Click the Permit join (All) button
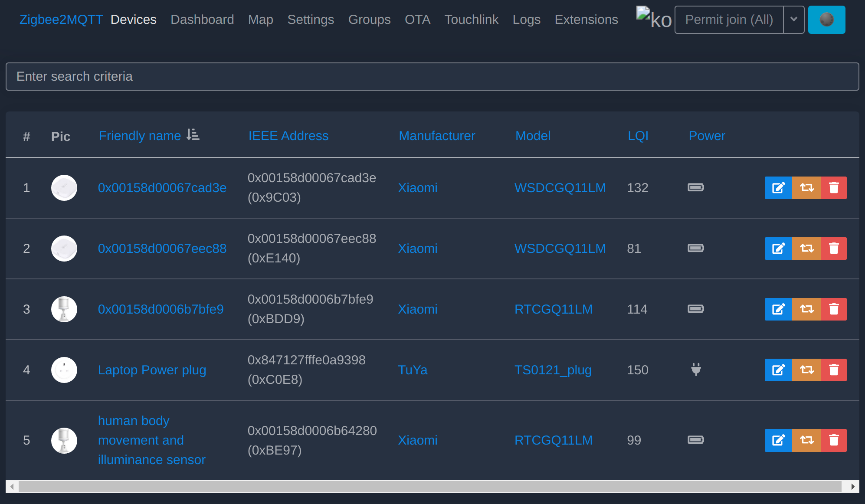This screenshot has width=865, height=504. tap(729, 20)
